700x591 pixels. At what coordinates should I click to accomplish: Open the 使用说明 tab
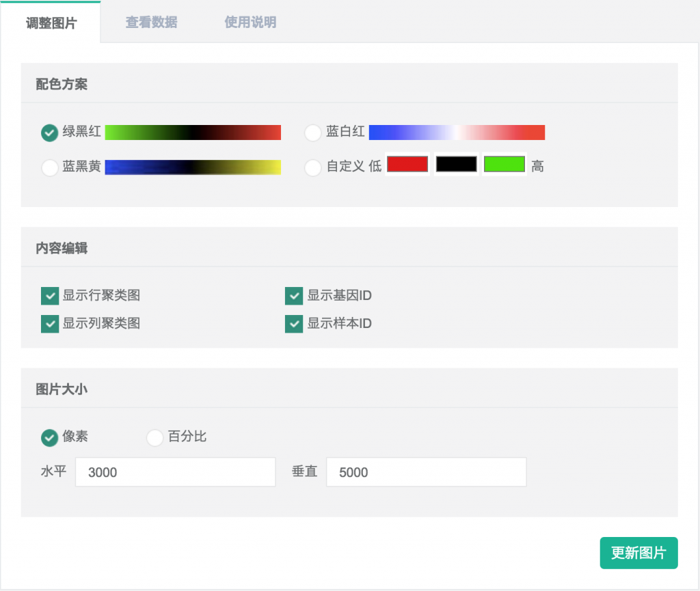[250, 23]
